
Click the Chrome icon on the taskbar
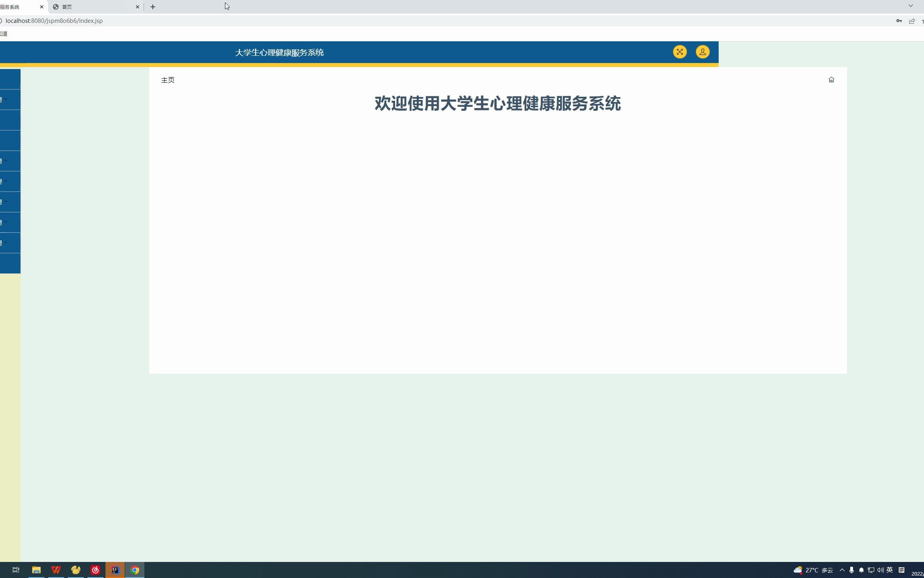click(135, 570)
